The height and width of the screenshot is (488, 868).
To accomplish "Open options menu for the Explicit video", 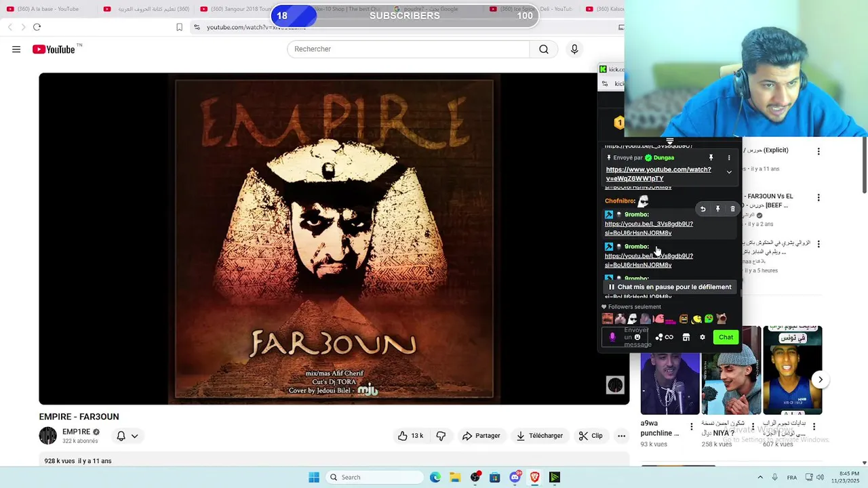I will click(x=818, y=151).
